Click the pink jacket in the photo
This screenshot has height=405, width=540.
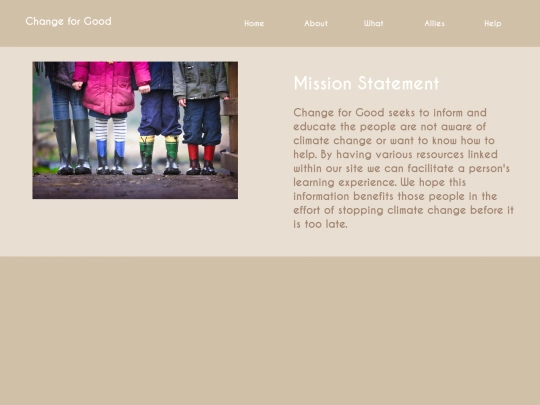(111, 88)
